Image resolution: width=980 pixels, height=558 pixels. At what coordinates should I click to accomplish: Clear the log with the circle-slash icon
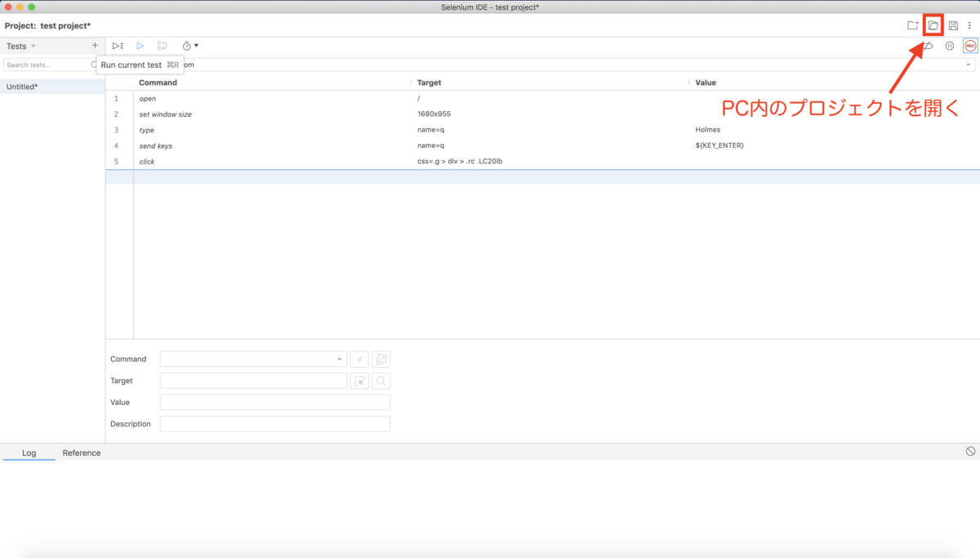pyautogui.click(x=970, y=452)
